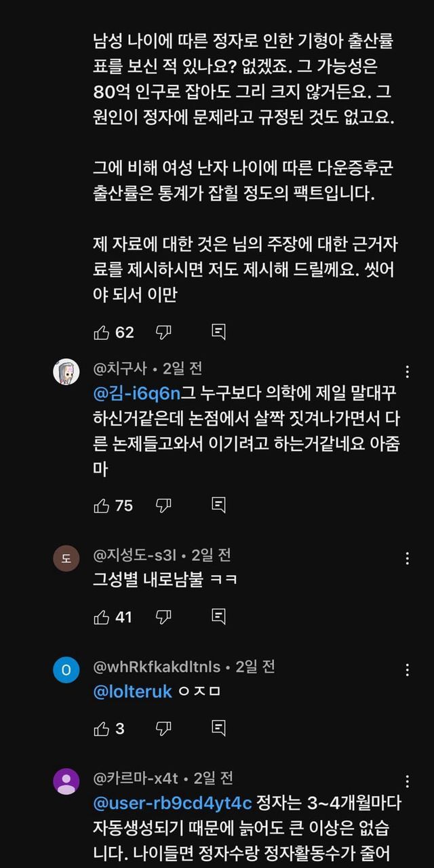
Task: Like the comment with 62 likes
Action: click(x=102, y=332)
